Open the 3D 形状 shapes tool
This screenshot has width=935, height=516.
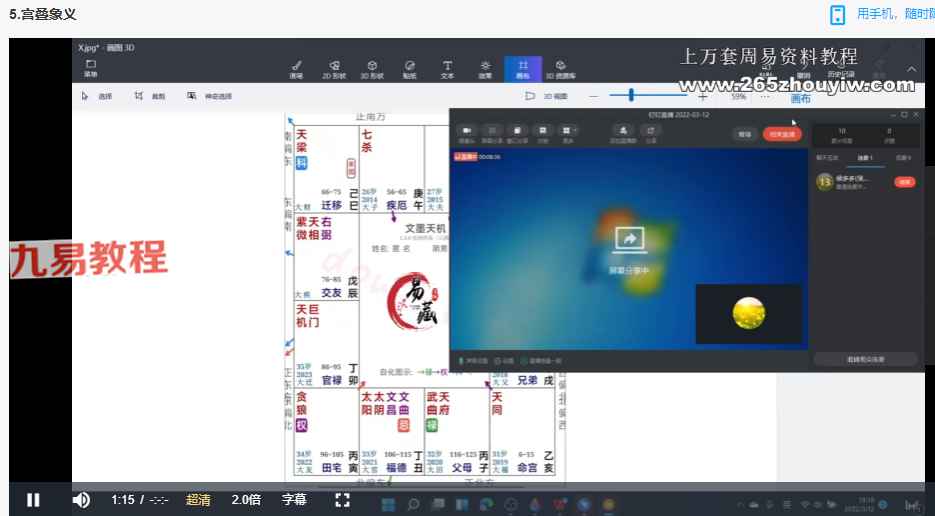pos(372,68)
